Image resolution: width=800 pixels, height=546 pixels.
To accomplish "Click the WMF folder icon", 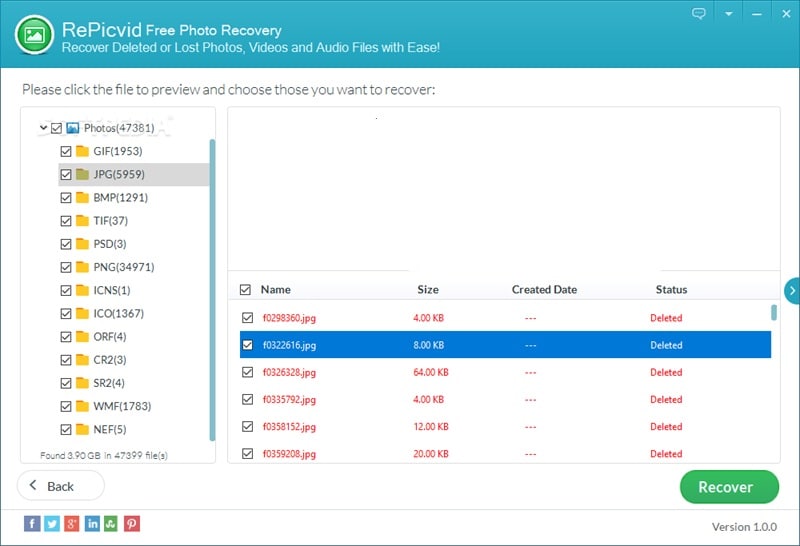I will coord(82,406).
